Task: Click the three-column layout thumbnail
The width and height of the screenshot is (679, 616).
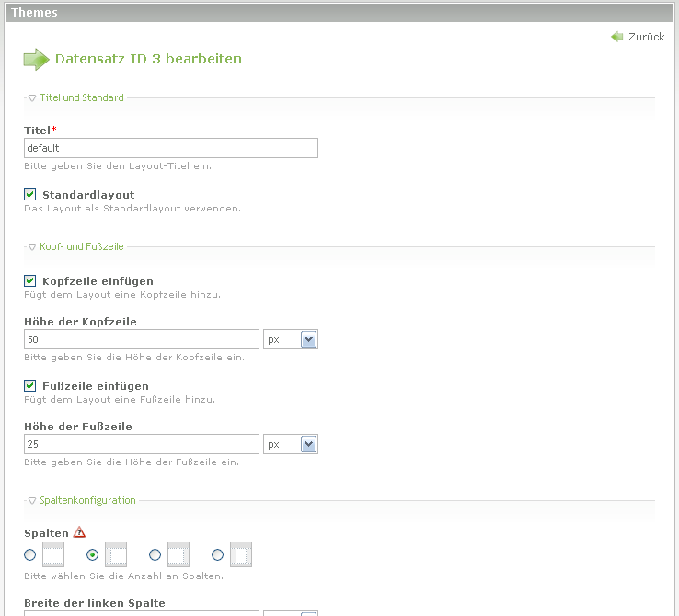Action: (241, 554)
